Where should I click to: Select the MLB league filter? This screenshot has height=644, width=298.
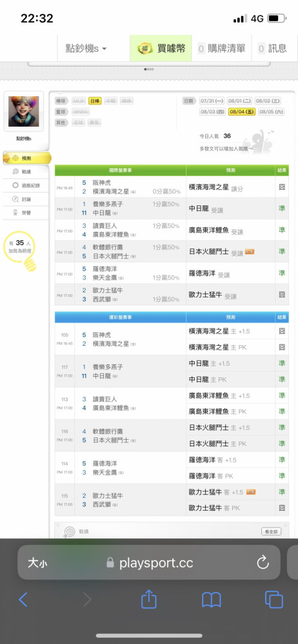click(79, 100)
